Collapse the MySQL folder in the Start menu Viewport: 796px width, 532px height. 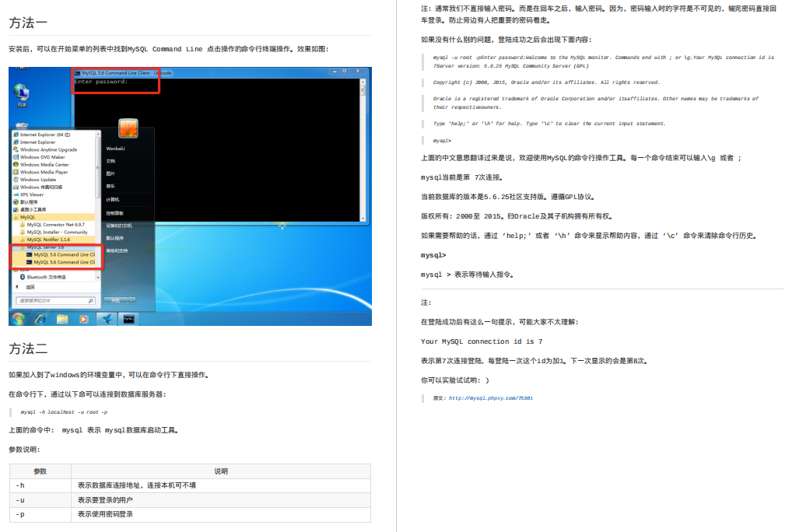[x=54, y=217]
